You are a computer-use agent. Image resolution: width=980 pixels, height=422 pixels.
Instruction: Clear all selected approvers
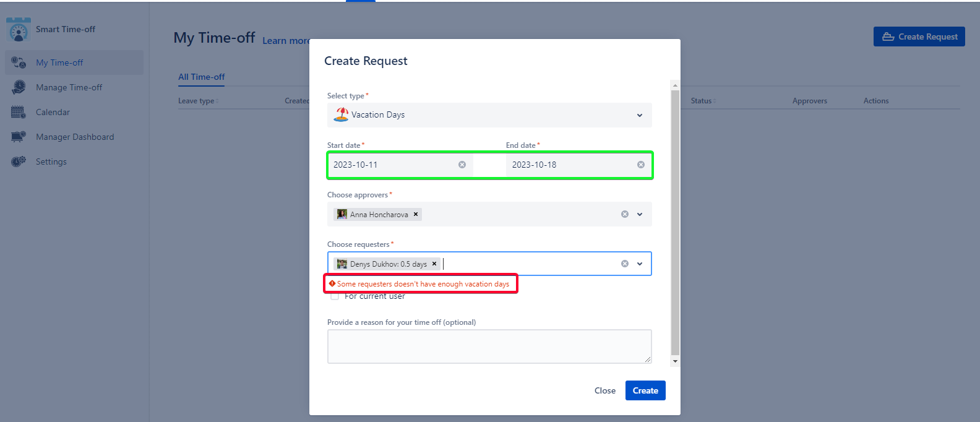coord(625,214)
